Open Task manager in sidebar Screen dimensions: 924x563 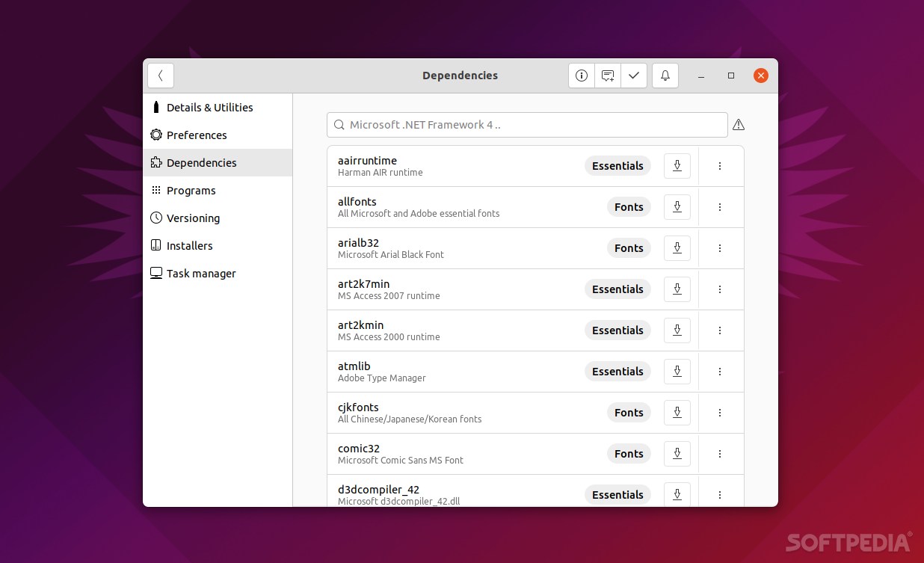click(x=218, y=274)
